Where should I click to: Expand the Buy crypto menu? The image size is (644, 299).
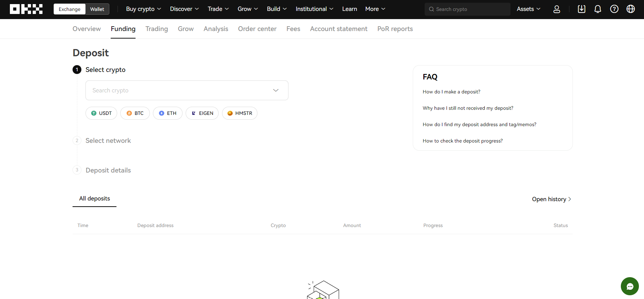pos(143,9)
